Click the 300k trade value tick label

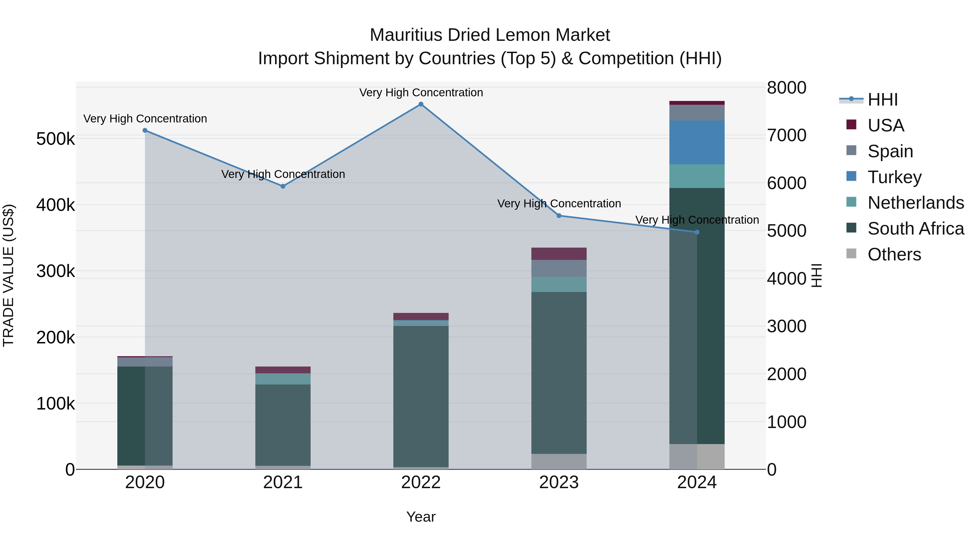(x=56, y=272)
